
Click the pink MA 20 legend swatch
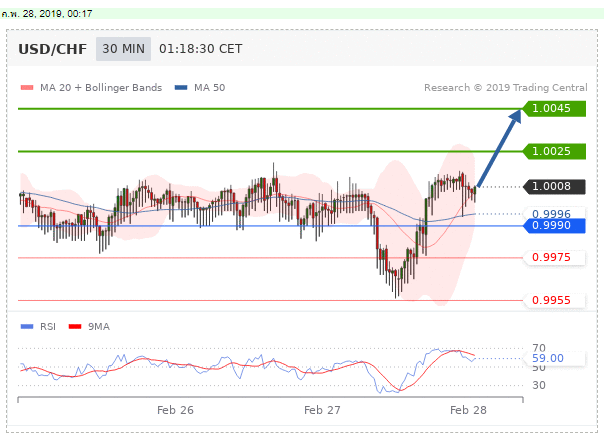click(x=27, y=88)
